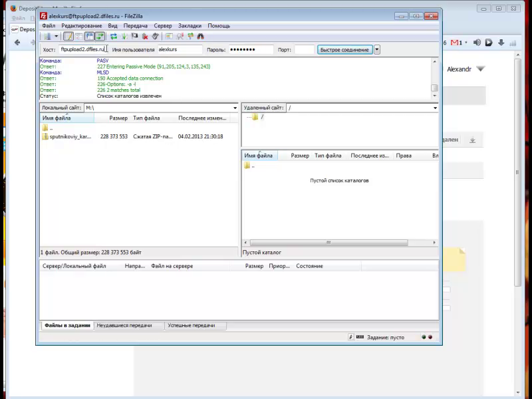The width and height of the screenshot is (532, 399).
Task: Toggle synchronized browsing toolbar icon
Action: [x=190, y=37]
